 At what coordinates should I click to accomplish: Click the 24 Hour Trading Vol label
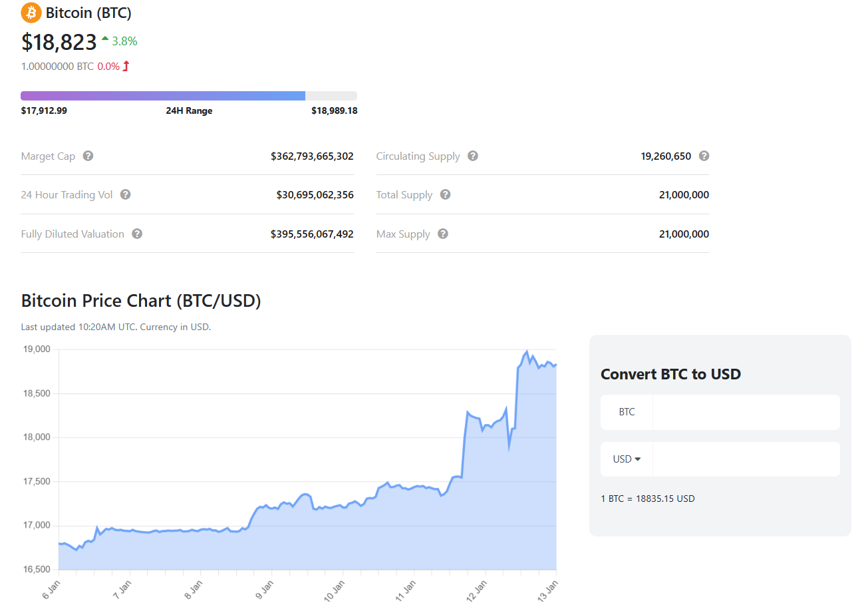click(67, 195)
